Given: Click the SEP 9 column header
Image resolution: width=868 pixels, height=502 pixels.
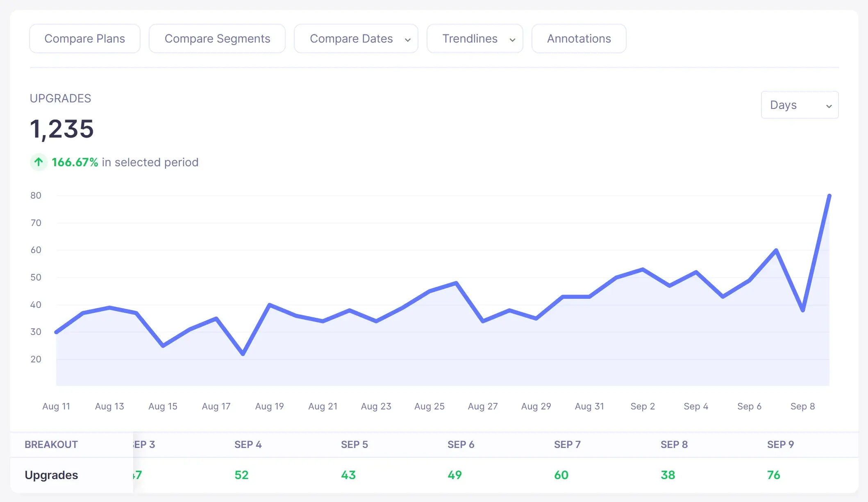Looking at the screenshot, I should [781, 445].
